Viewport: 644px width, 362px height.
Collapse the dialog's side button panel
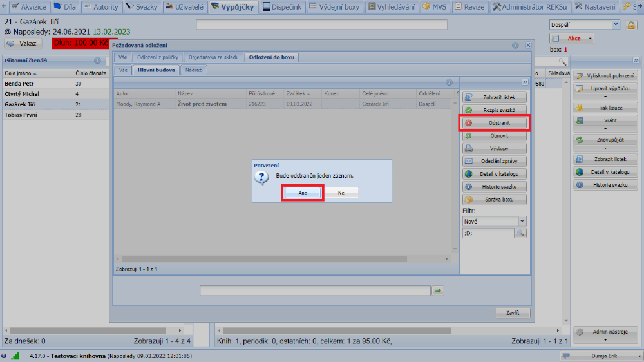click(525, 82)
